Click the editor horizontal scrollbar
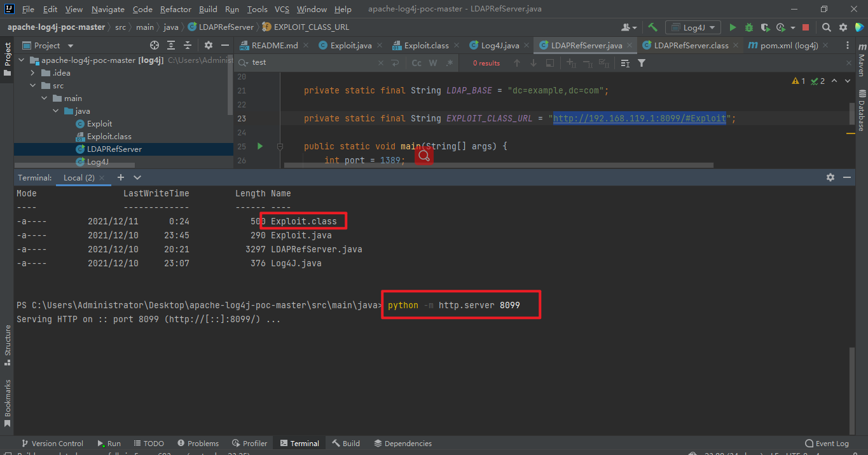This screenshot has height=455, width=868. [x=499, y=165]
